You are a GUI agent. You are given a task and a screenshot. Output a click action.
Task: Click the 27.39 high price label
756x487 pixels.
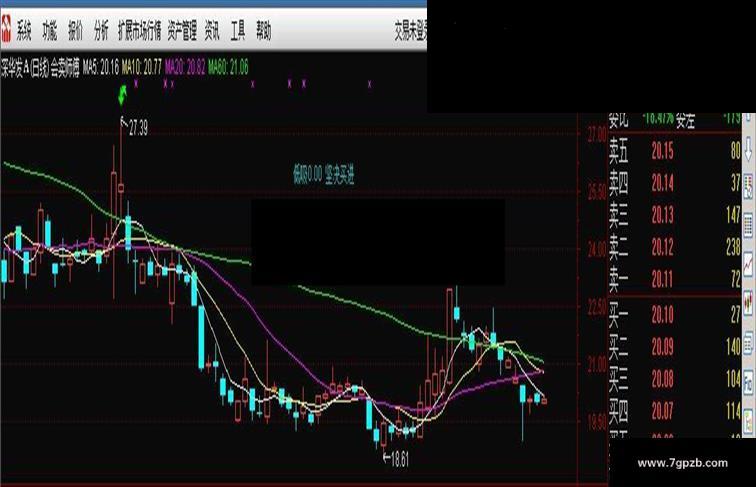click(x=138, y=128)
